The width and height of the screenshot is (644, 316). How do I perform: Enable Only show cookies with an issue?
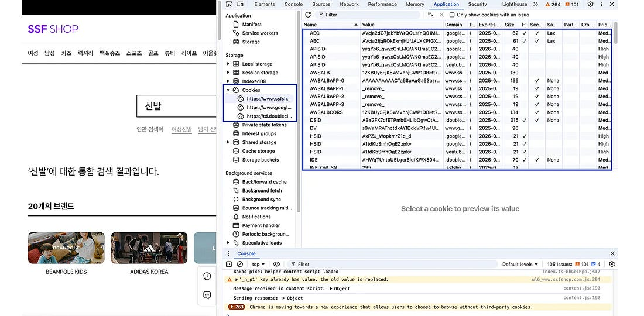point(452,15)
